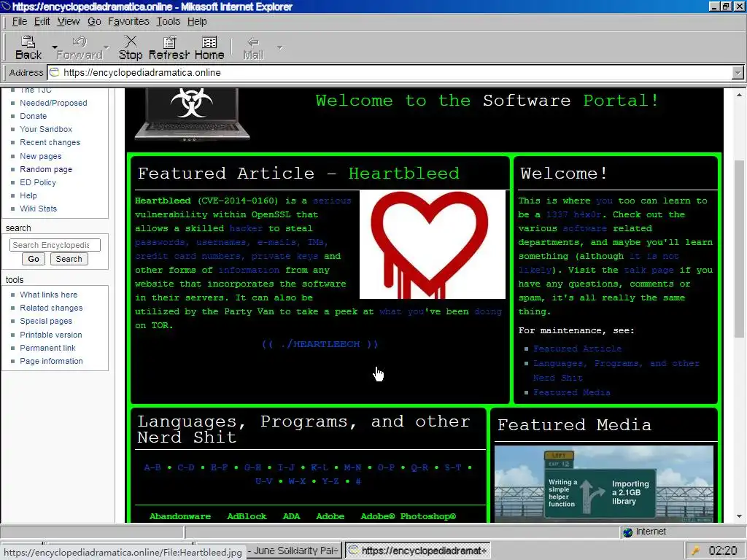Open the File menu
The image size is (747, 560).
click(20, 21)
